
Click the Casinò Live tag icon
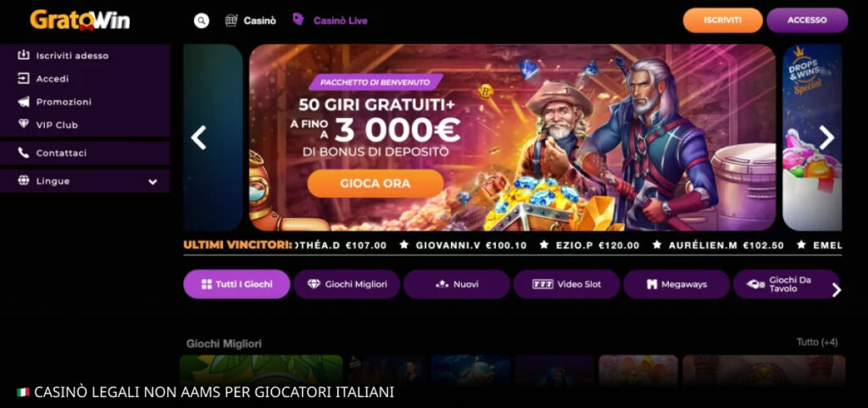(298, 20)
